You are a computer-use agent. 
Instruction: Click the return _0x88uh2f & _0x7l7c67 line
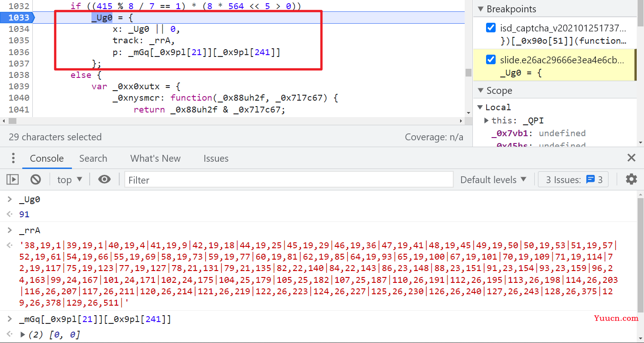click(x=209, y=109)
